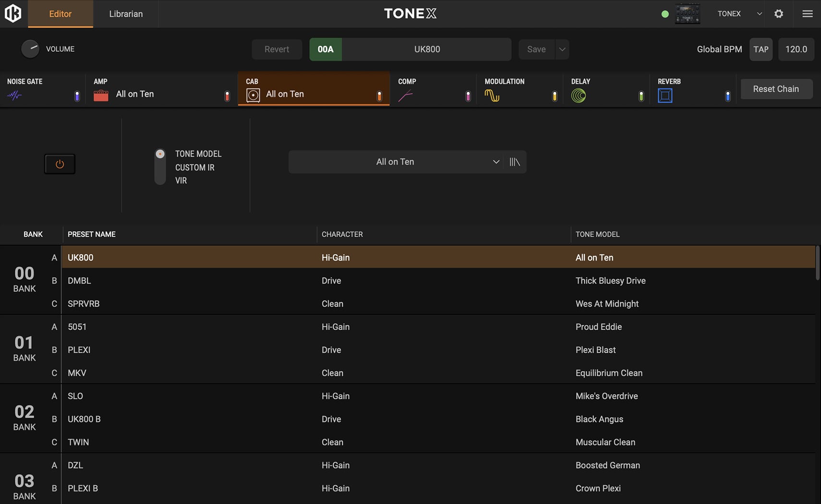Open settings with the gear icon
The height and width of the screenshot is (504, 821).
pos(779,14)
